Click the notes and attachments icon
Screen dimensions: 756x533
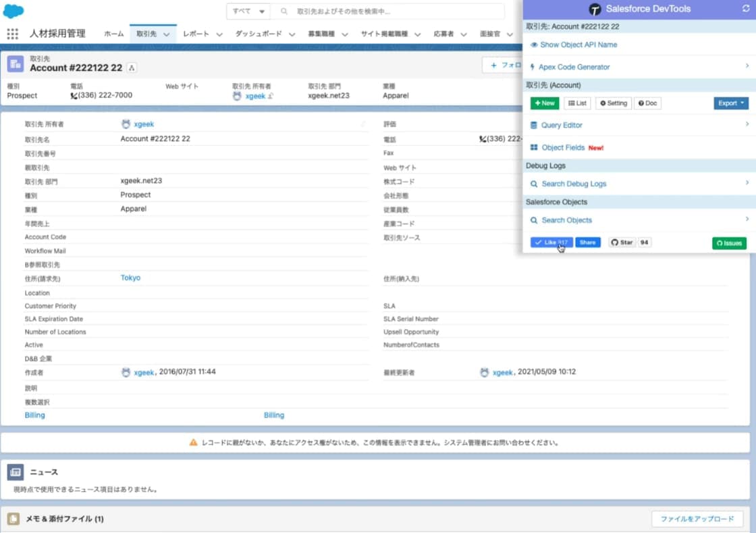[x=13, y=519]
